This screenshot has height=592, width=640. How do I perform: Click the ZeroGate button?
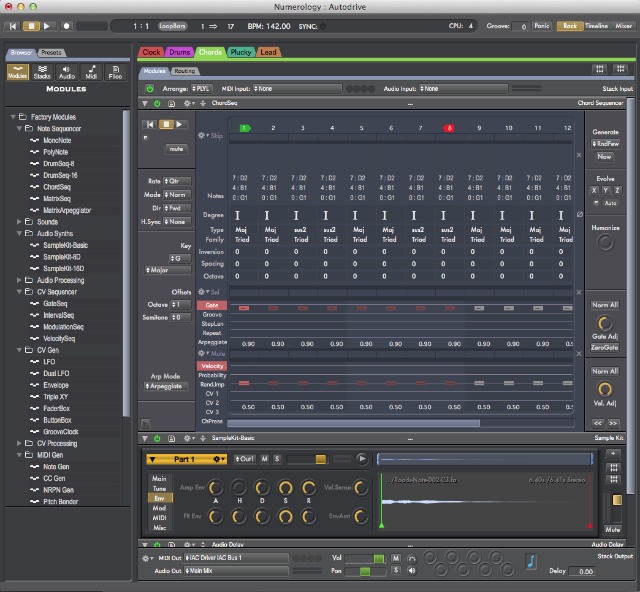point(604,347)
